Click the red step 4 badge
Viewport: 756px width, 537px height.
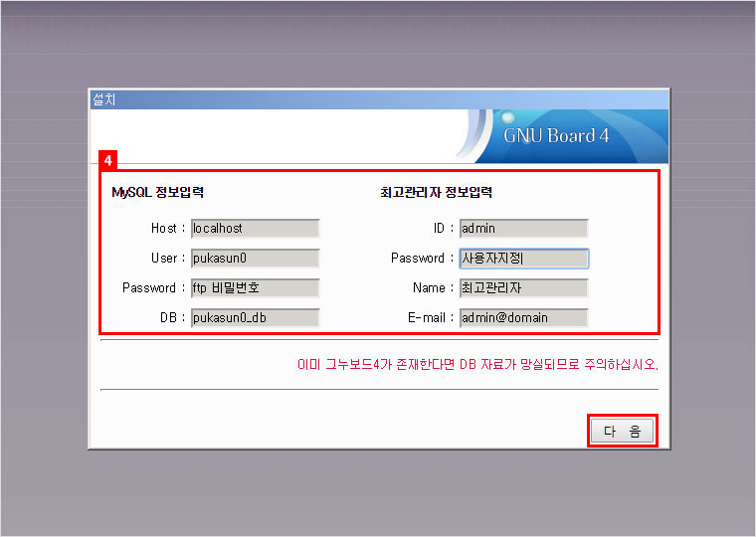click(x=108, y=159)
